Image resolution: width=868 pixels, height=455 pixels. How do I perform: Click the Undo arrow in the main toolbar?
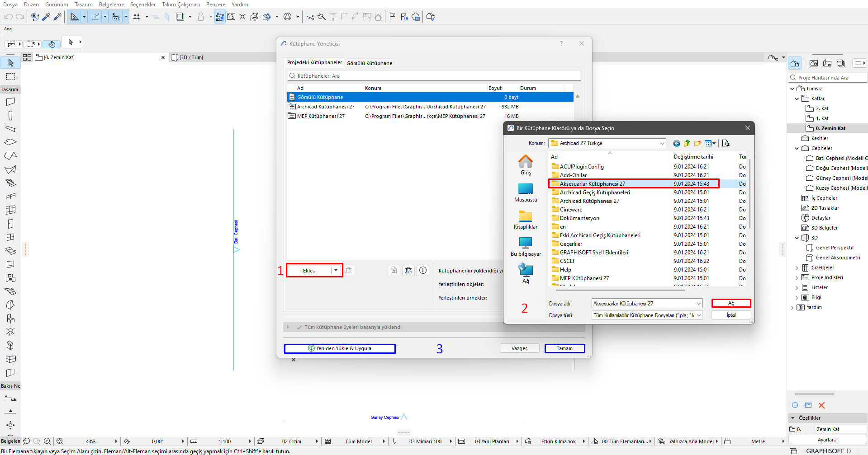8,17
